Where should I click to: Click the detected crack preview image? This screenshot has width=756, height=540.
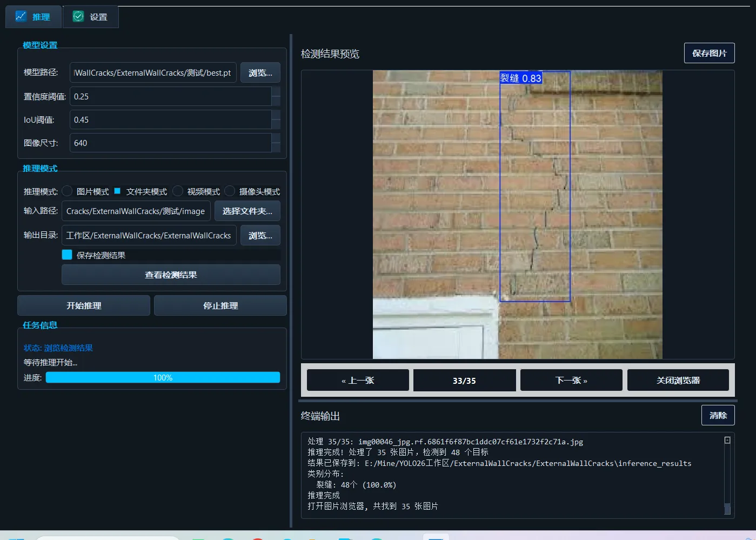point(517,215)
